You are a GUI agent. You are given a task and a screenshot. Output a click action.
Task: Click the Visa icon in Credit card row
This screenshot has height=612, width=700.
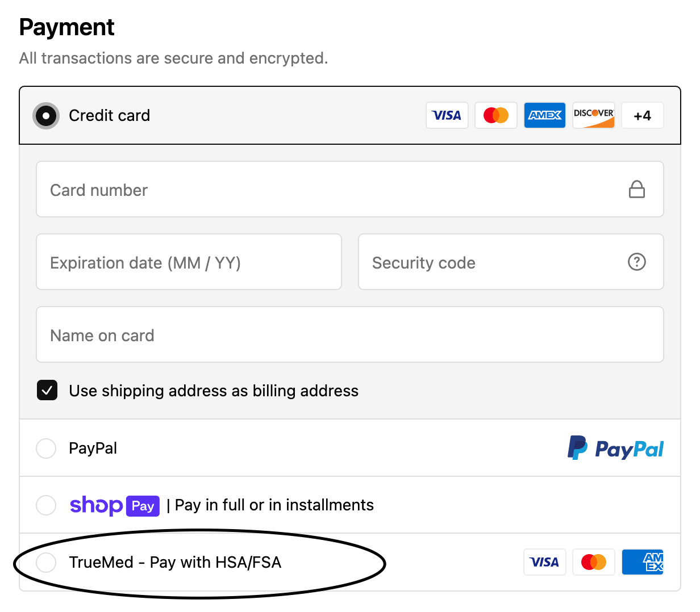pyautogui.click(x=447, y=115)
